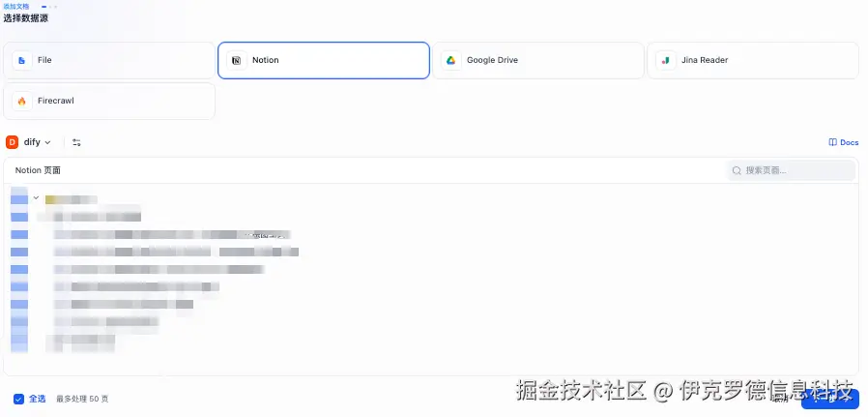Open the dify workspace dropdown
Screen dimensions: 868x417
29,142
